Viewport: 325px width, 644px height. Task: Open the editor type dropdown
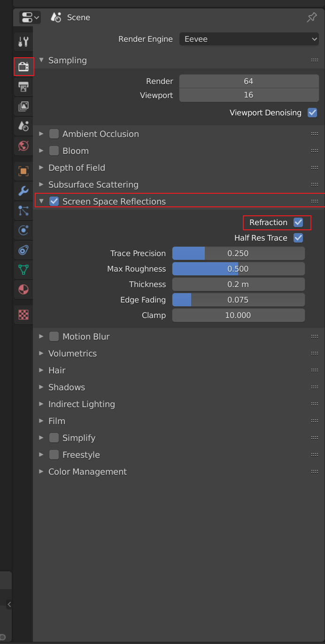(30, 18)
